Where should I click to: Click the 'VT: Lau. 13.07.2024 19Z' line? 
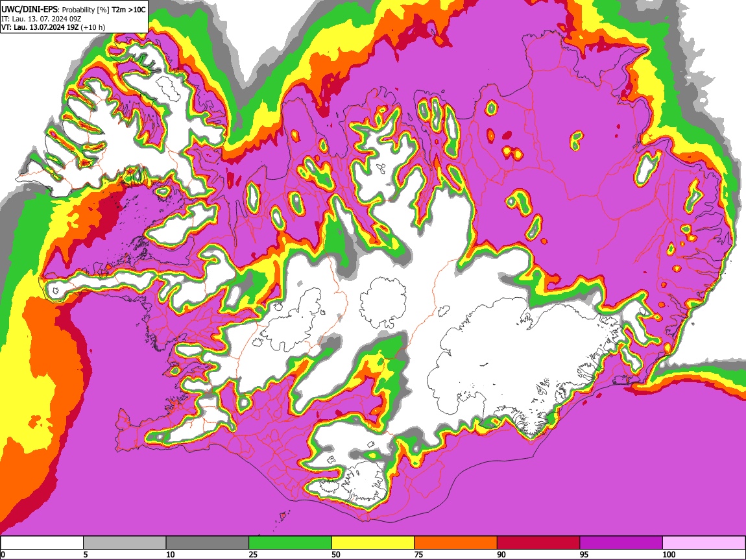tap(40, 27)
